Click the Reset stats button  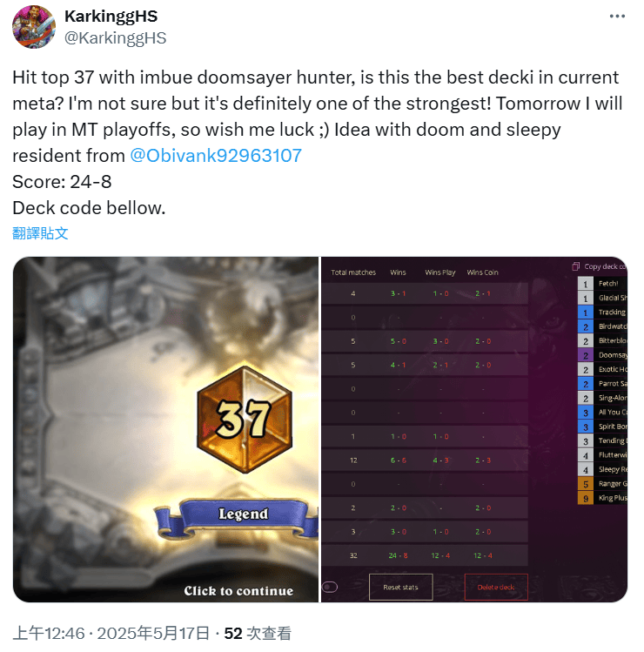click(x=401, y=587)
